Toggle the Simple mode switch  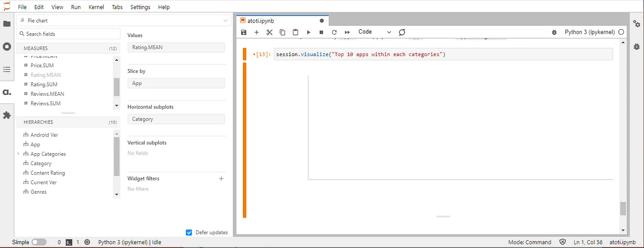39,242
